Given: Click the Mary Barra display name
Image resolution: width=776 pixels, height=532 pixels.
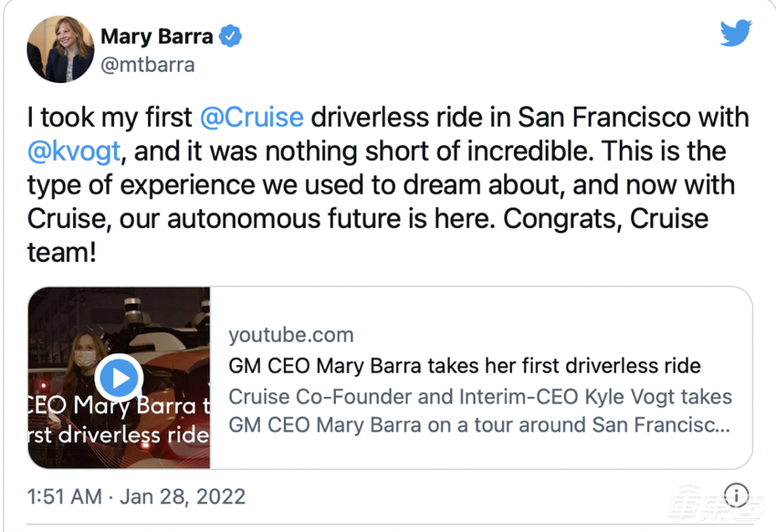Looking at the screenshot, I should pos(156,37).
